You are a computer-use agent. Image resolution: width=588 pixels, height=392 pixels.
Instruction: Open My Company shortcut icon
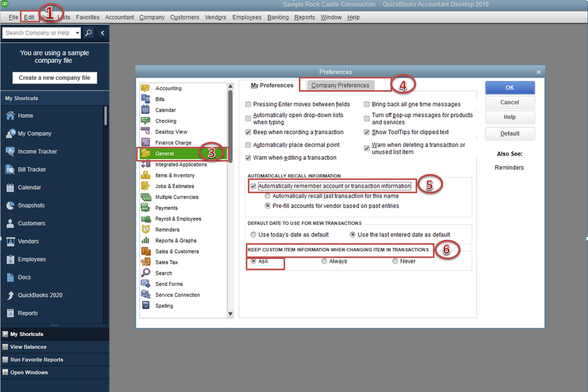tap(11, 134)
